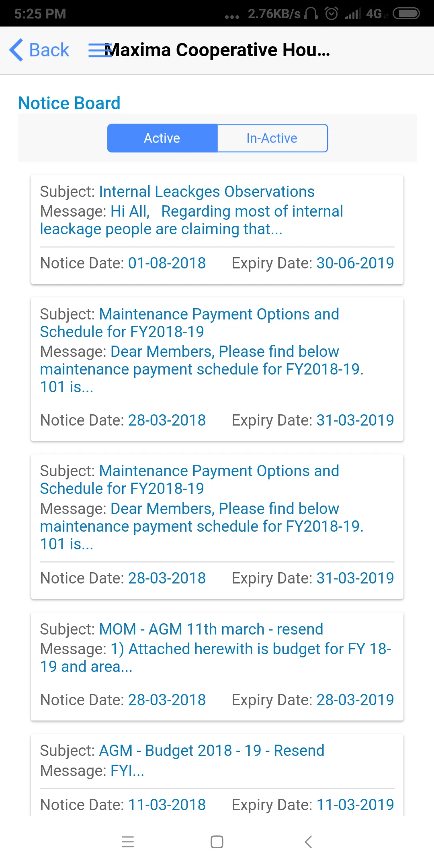Image resolution: width=434 pixels, height=868 pixels.
Task: Tap the alarm clock status icon
Action: (332, 14)
